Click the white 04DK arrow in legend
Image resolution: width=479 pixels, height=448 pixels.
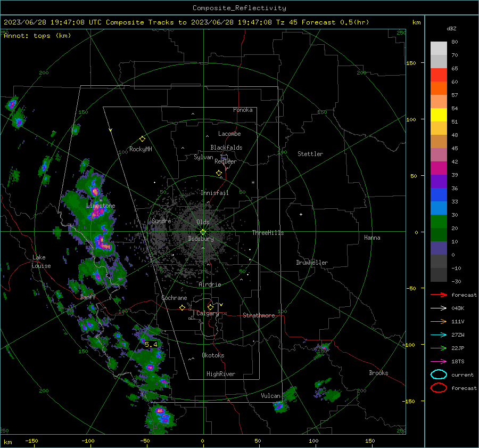coord(439,308)
